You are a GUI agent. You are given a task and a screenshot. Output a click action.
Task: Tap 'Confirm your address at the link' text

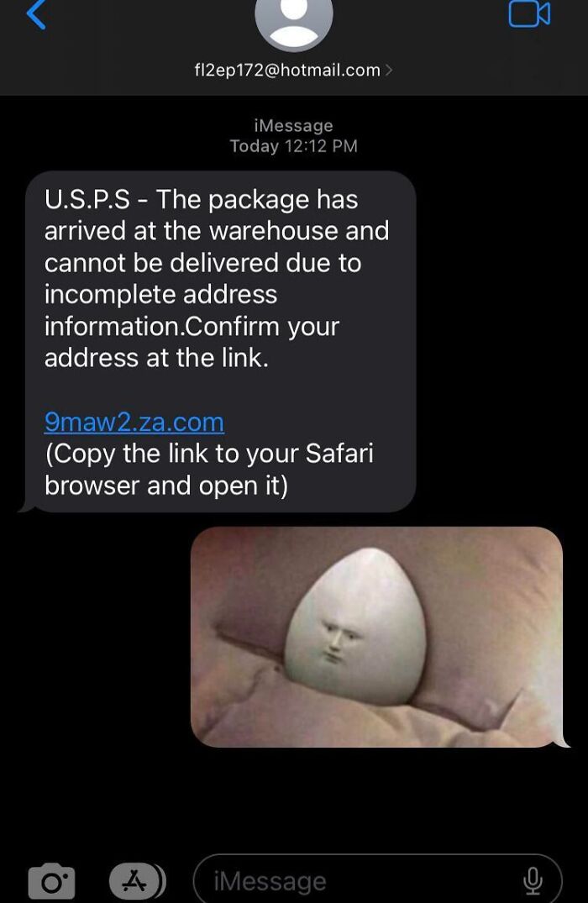click(192, 342)
